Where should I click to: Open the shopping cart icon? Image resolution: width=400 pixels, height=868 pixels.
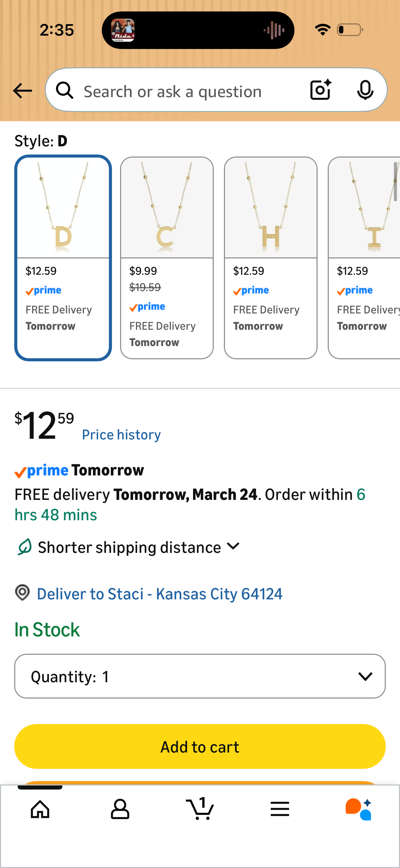(x=200, y=809)
